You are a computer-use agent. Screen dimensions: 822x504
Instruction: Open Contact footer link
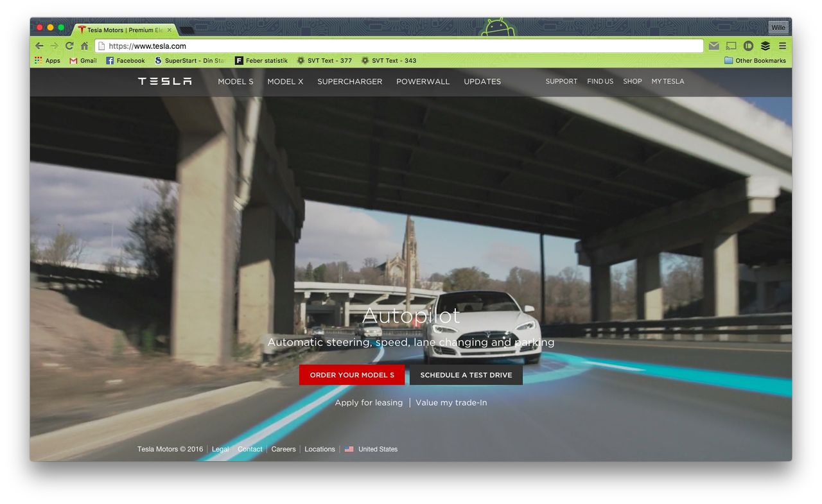click(250, 449)
